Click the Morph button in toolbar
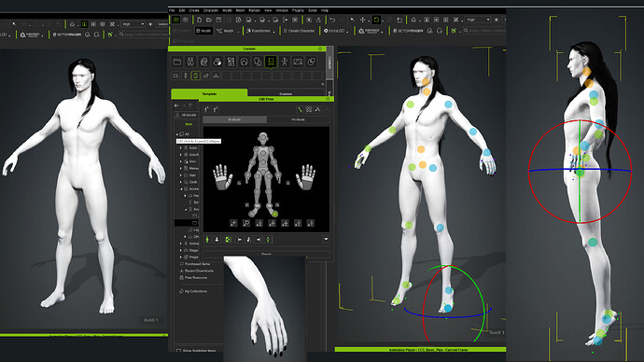The height and width of the screenshot is (362, 644). [x=225, y=31]
